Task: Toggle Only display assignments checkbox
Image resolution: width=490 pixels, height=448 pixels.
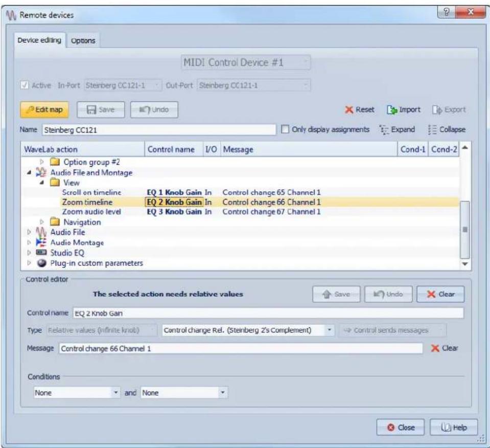Action: tap(285, 129)
